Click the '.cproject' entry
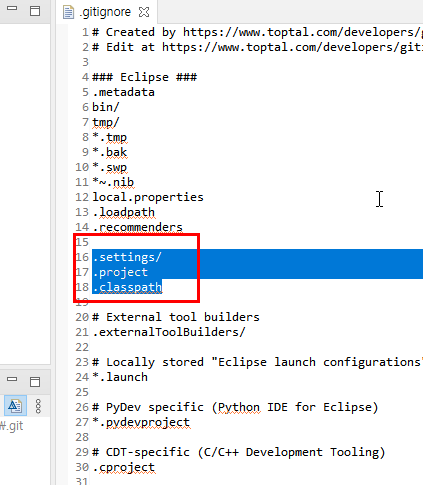423x485 pixels. pyautogui.click(x=124, y=467)
